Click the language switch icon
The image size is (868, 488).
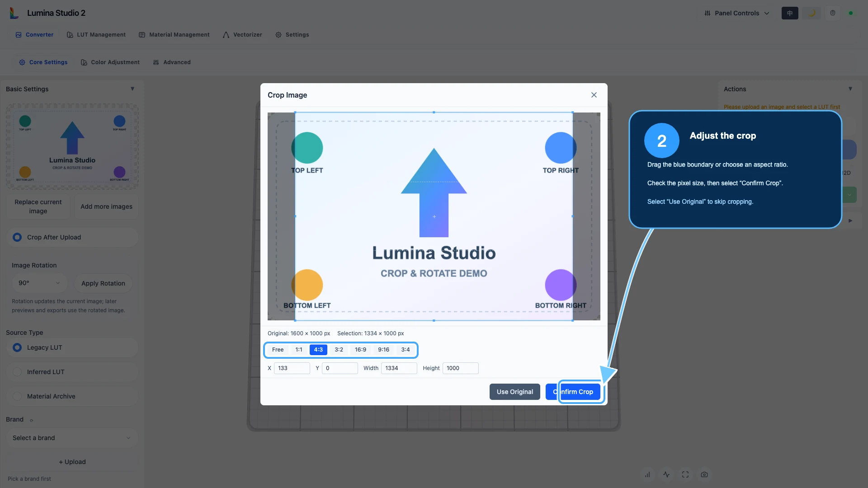790,13
